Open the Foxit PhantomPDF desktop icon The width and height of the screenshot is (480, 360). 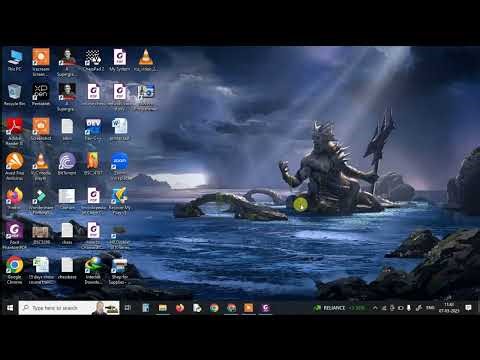(14, 236)
